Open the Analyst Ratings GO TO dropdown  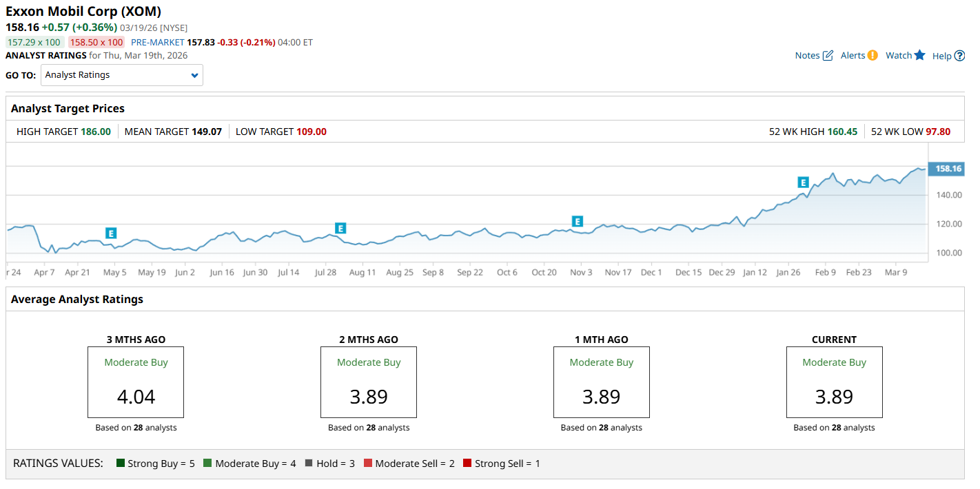coord(122,75)
